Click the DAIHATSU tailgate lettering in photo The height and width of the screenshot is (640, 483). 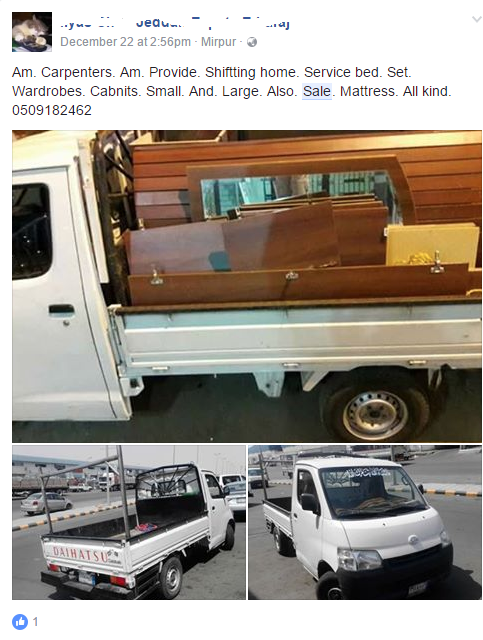click(x=80, y=554)
